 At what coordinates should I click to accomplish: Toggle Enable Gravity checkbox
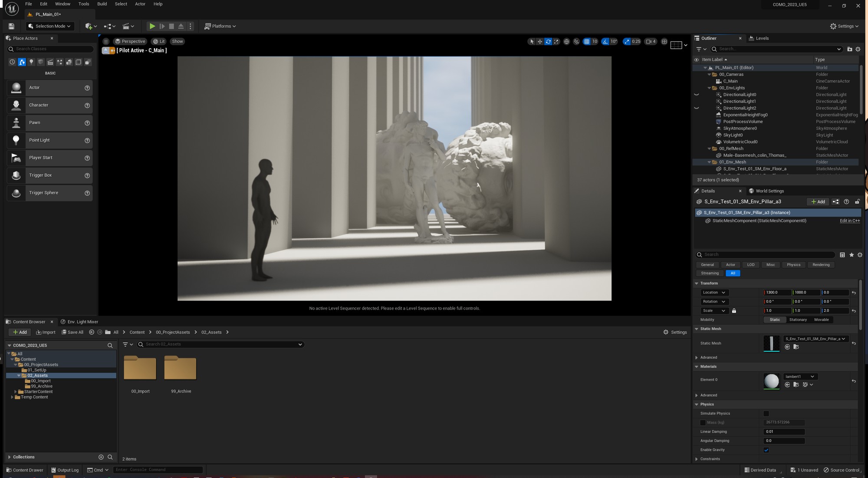766,450
